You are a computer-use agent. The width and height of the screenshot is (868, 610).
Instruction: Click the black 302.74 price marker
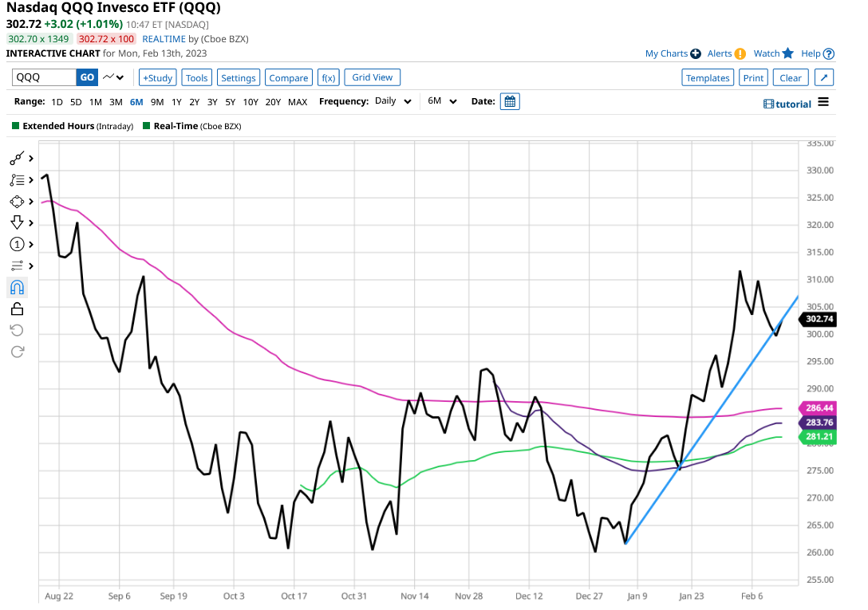[x=818, y=319]
